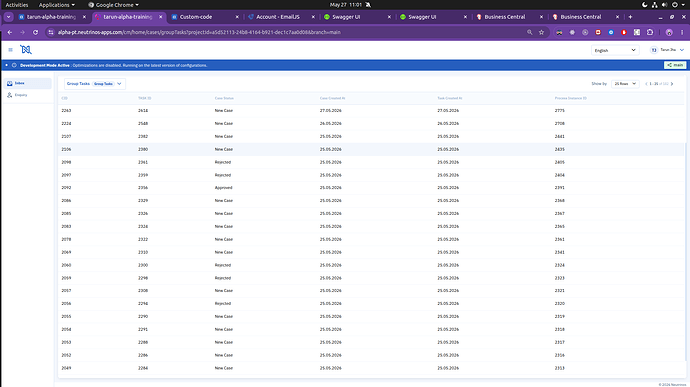
Task: Reload the page in Chrome
Action: (35, 32)
